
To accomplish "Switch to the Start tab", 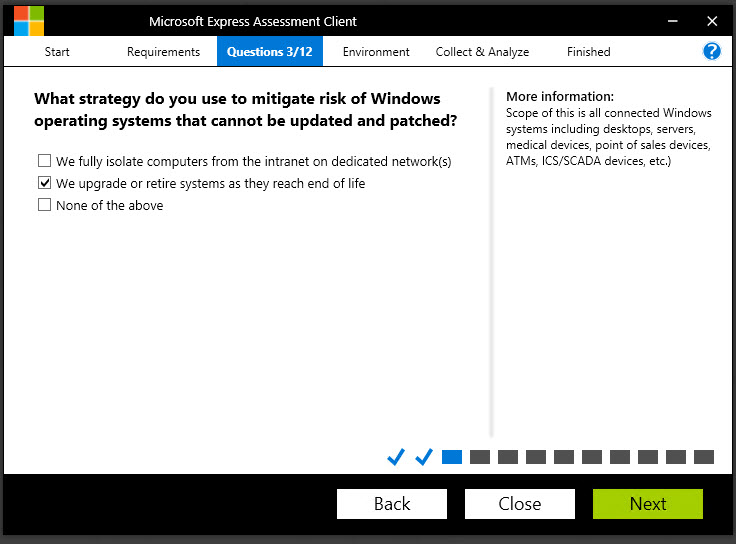I will pos(57,52).
